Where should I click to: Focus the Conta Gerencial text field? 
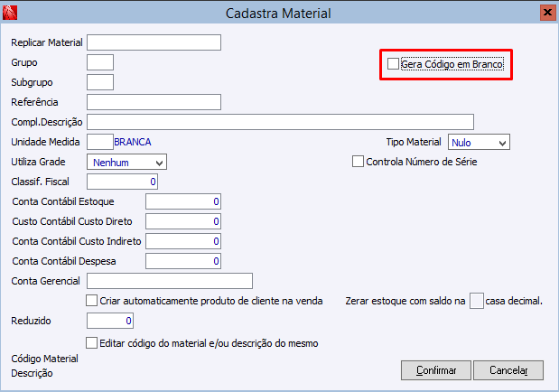click(x=169, y=281)
